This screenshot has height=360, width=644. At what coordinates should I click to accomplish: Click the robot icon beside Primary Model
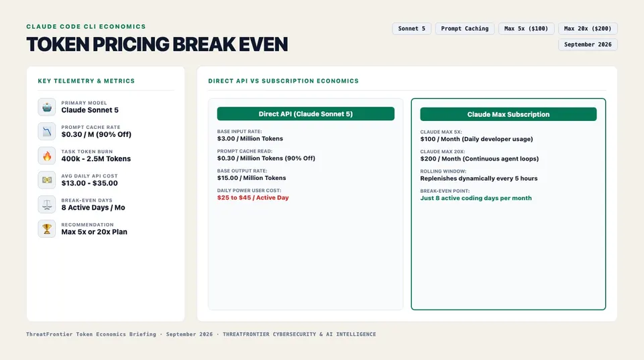click(47, 107)
